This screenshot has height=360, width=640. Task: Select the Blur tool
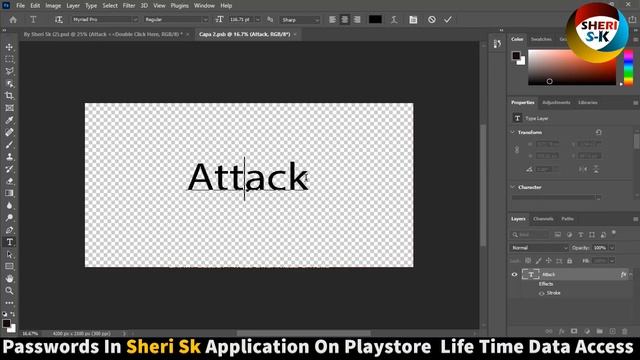point(9,205)
